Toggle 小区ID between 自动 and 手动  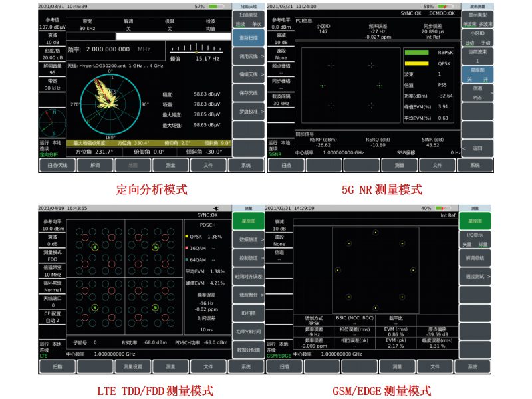(477, 37)
